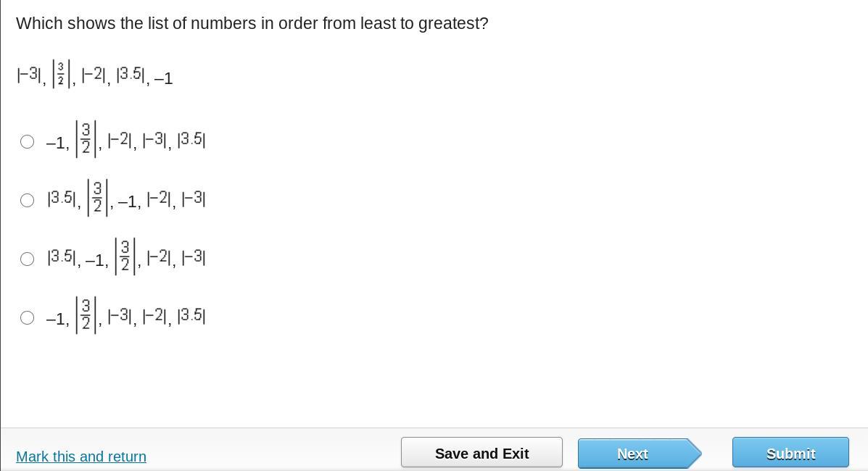Click the |3.5| value in the given number list
This screenshot has width=868, height=471.
click(132, 75)
